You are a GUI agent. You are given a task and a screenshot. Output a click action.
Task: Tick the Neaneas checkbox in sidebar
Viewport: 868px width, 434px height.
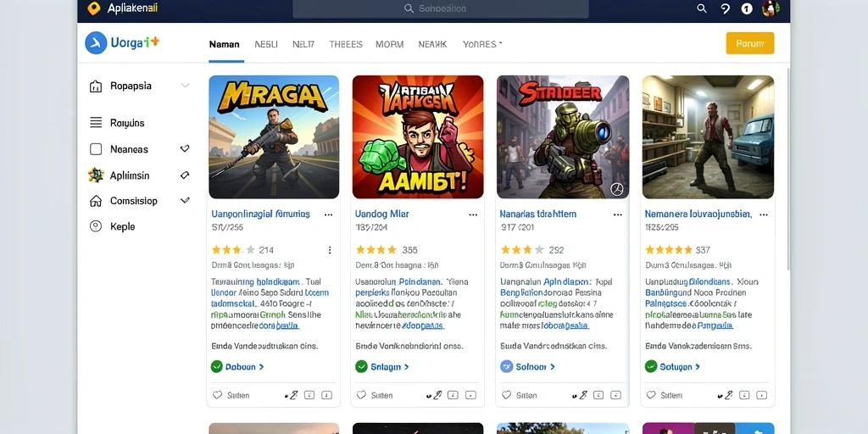tap(96, 149)
